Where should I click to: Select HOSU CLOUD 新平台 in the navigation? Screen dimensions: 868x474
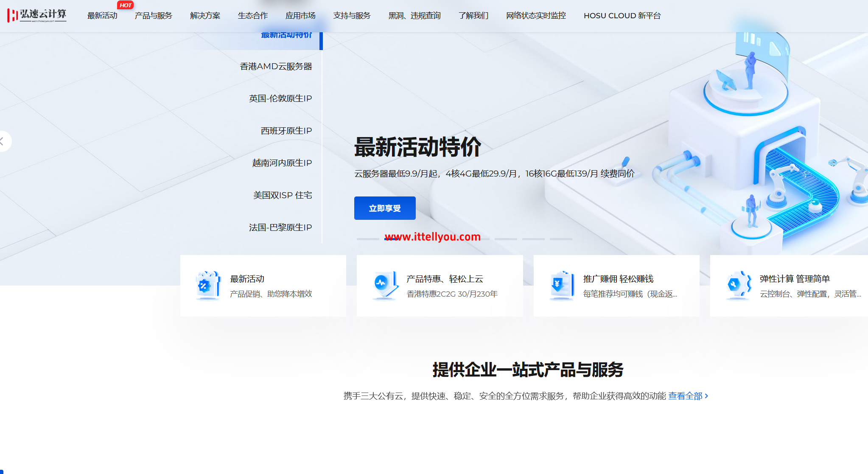click(x=622, y=16)
